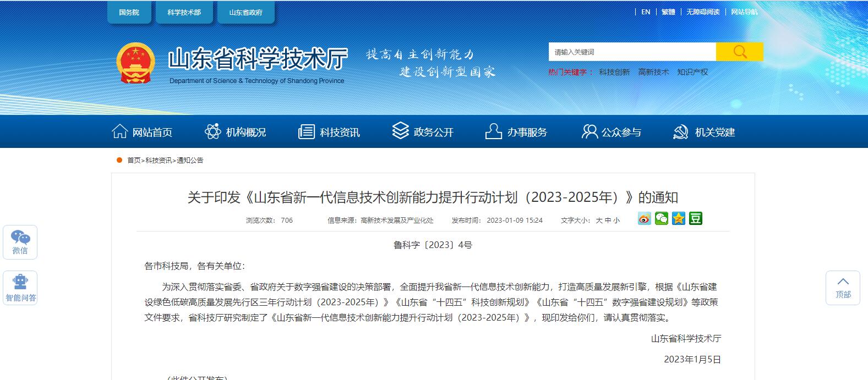Image resolution: width=868 pixels, height=380 pixels.
Task: Select the 国务院 top tab
Action: coord(129,12)
